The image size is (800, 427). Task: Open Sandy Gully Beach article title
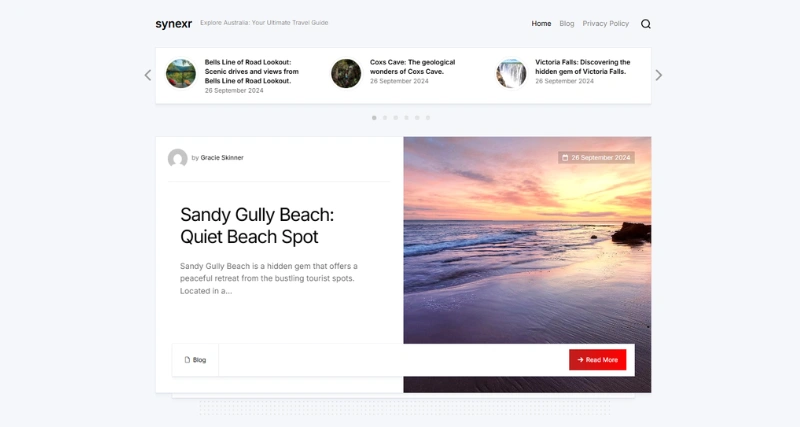pos(257,225)
